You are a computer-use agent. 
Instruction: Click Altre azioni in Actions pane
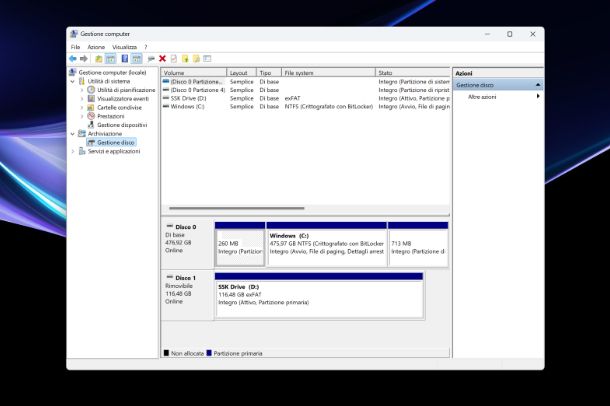[x=483, y=97]
